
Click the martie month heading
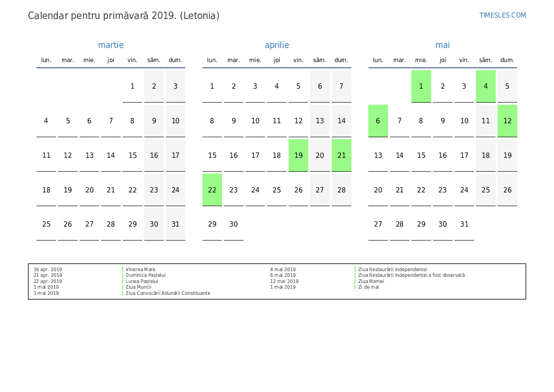click(111, 45)
